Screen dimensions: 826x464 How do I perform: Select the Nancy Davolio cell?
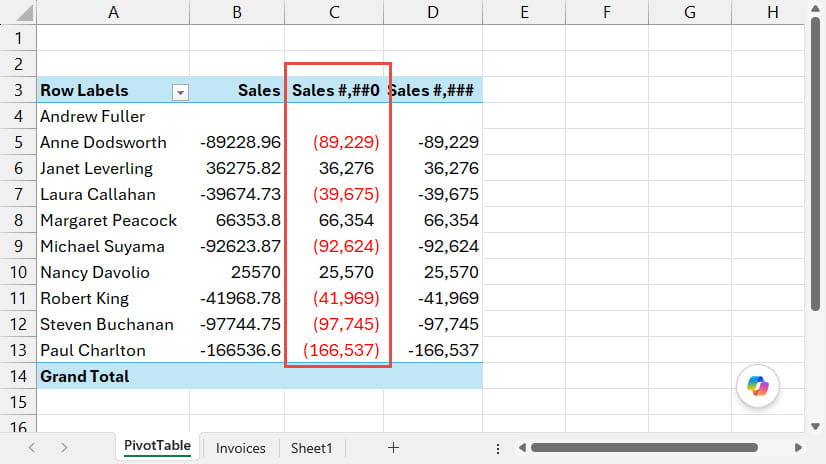[113, 272]
